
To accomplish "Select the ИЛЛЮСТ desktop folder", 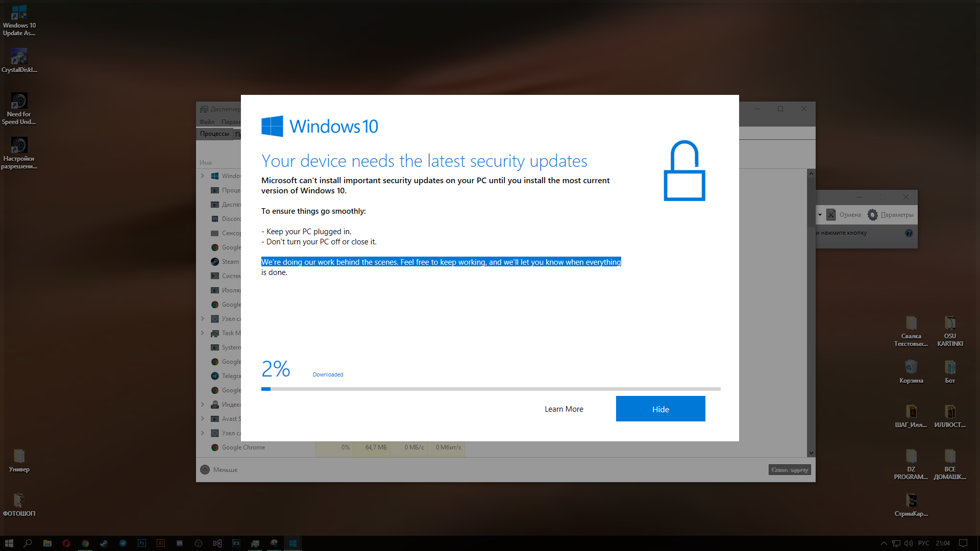I will 950,416.
